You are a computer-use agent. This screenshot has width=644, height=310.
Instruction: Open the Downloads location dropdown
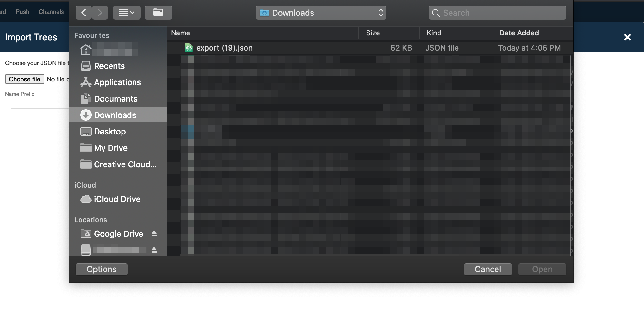click(321, 13)
